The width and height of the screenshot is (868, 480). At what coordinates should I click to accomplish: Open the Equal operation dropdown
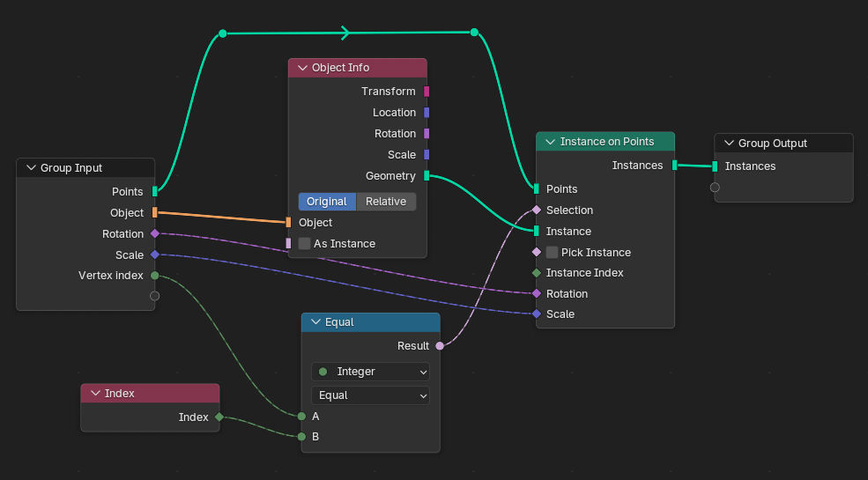370,395
